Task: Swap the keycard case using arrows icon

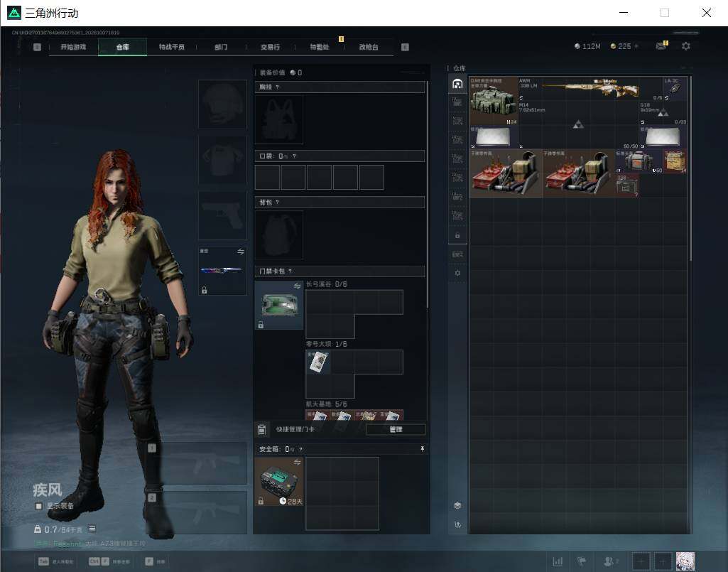Action: pyautogui.click(x=297, y=286)
